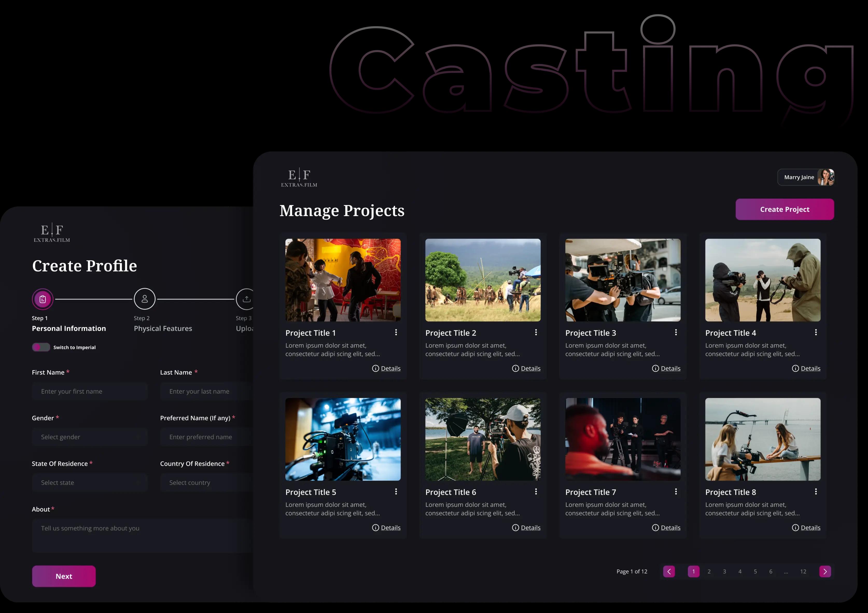
Task: Open the Project Title 7 thumbnail image
Action: point(623,439)
